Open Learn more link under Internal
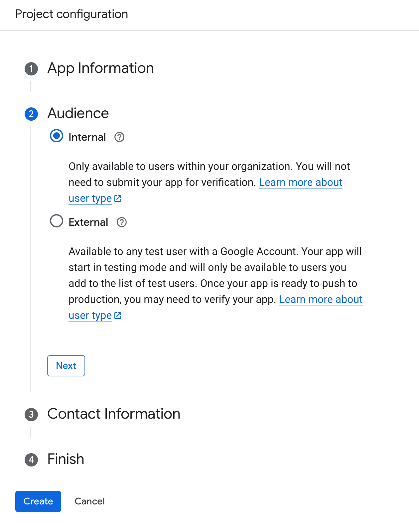This screenshot has width=419, height=532. pyautogui.click(x=301, y=183)
